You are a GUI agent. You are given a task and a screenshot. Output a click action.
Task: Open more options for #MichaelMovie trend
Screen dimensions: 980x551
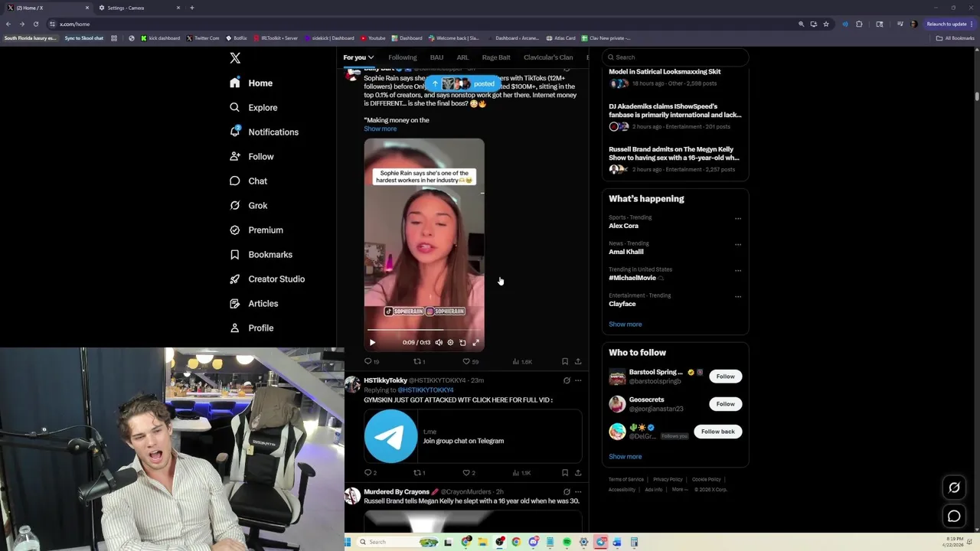coord(738,270)
